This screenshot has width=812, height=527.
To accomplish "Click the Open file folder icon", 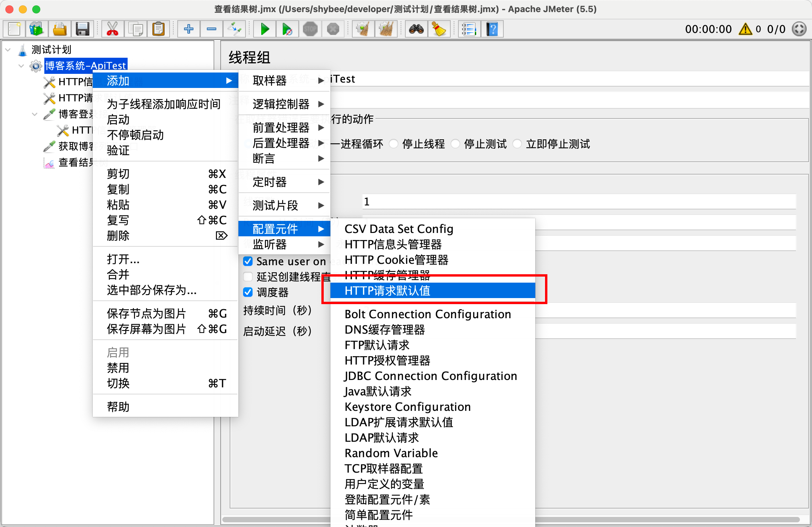I will [59, 29].
